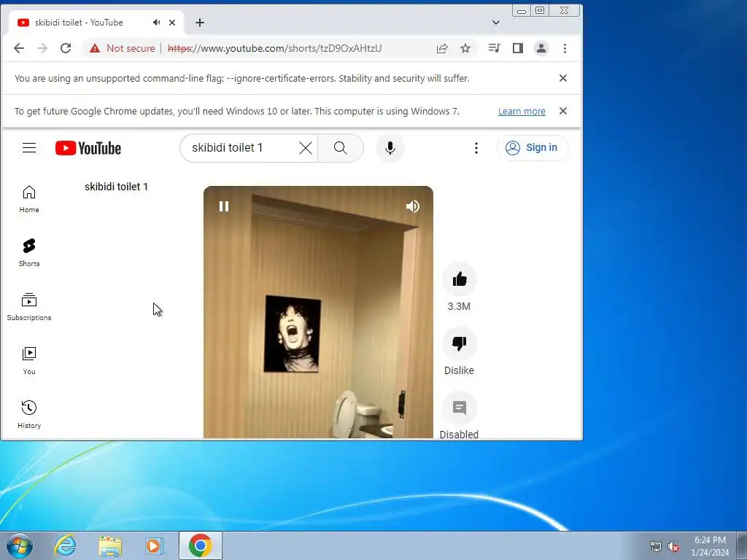Share this page from the address bar
This screenshot has width=747, height=560.
pyautogui.click(x=442, y=48)
